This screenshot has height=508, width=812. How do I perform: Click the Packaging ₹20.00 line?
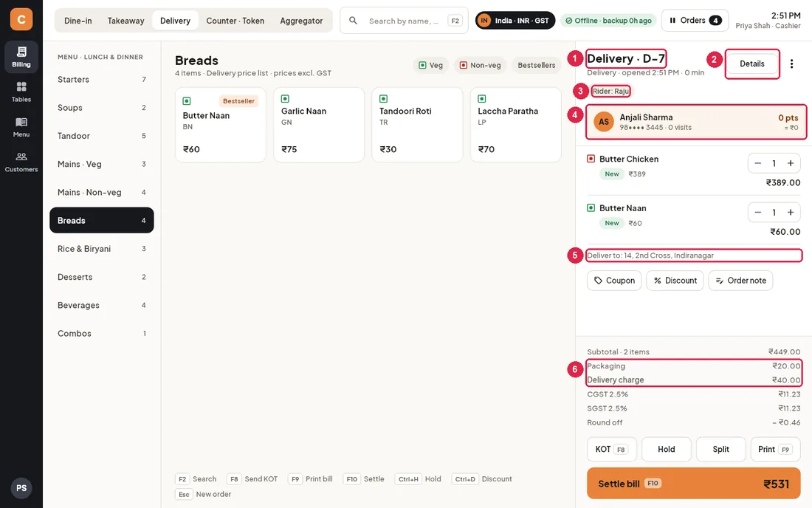[694, 366]
